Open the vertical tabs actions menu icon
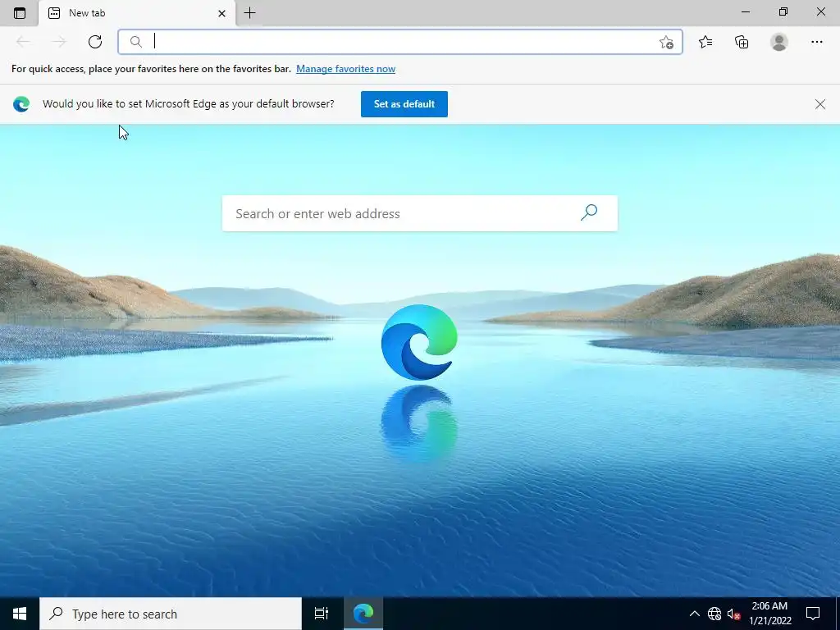Viewport: 840px width, 630px height. click(x=20, y=13)
